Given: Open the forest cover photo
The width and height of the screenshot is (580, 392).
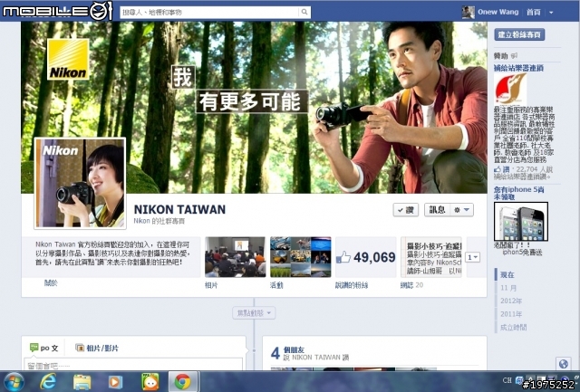Looking at the screenshot, I should (x=254, y=107).
